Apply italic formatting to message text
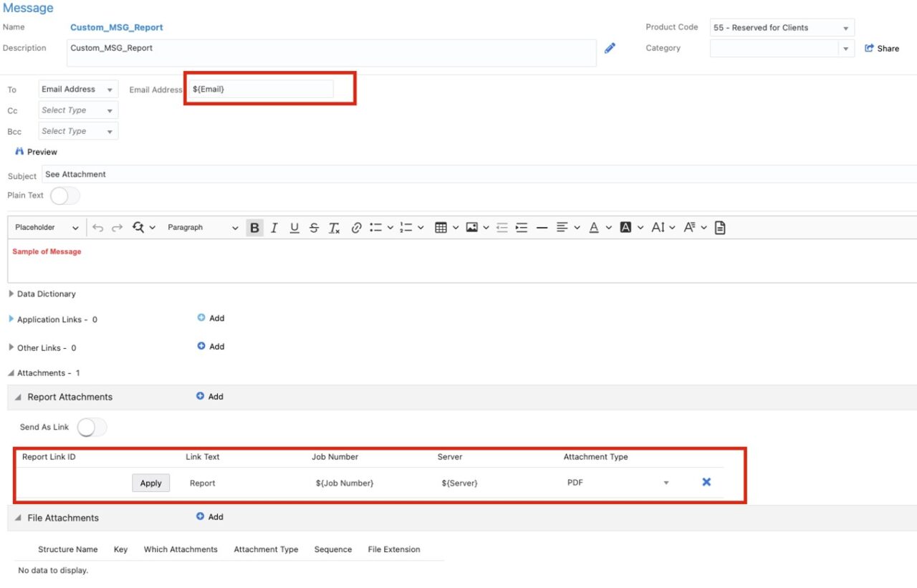Screen dimensions: 917x588 coord(274,227)
